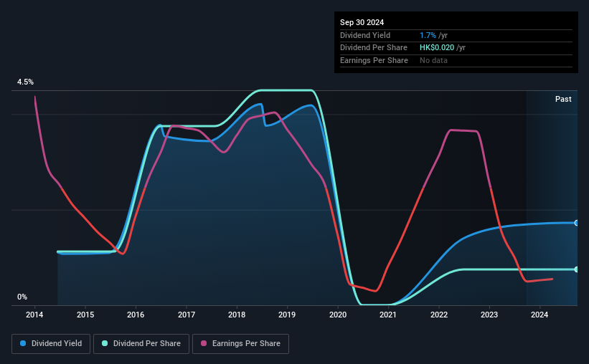Click the 2017 axis label
The width and height of the screenshot is (589, 364).
point(187,315)
